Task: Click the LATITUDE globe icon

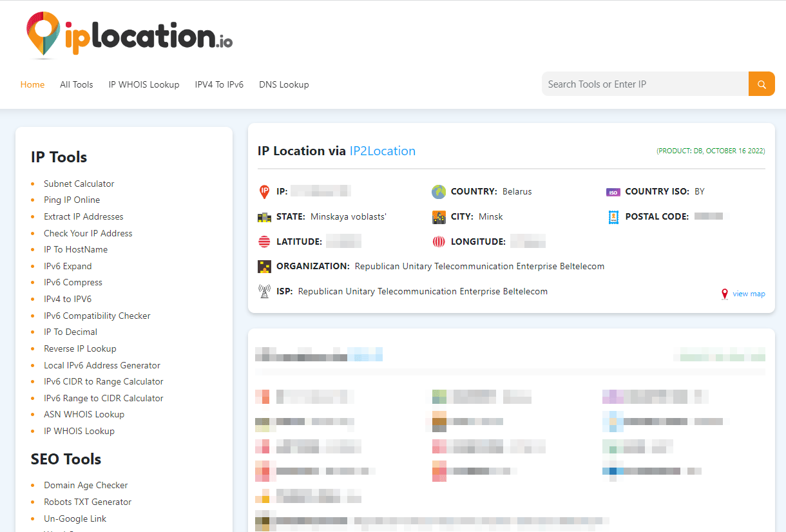Action: 264,242
